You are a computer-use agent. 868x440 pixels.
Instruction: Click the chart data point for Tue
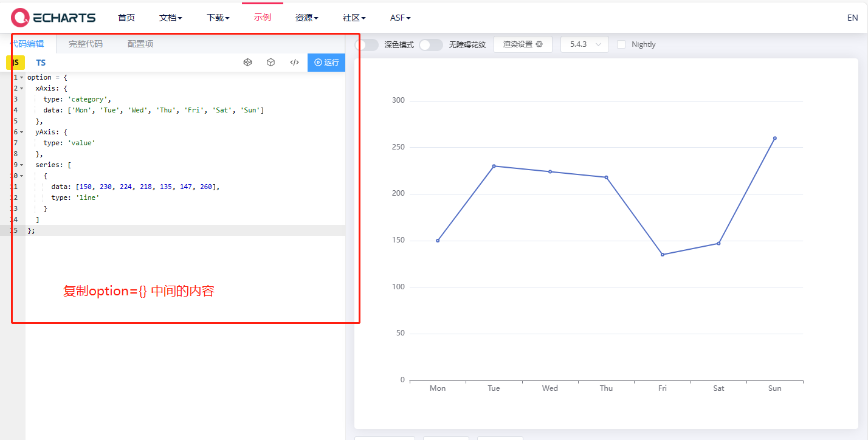[494, 166]
